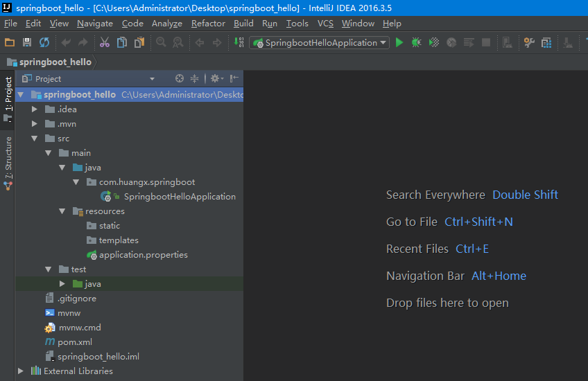The image size is (588, 381).
Task: Open the File menu
Action: (x=10, y=24)
